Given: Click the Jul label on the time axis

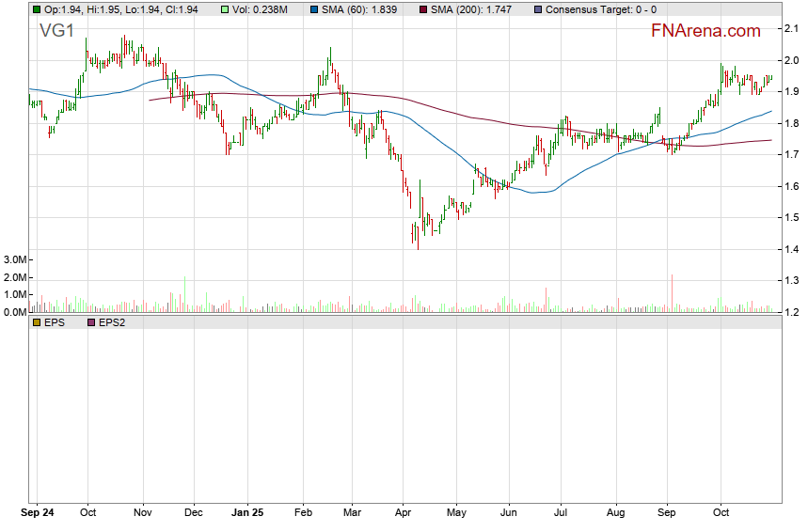Looking at the screenshot, I should (561, 514).
